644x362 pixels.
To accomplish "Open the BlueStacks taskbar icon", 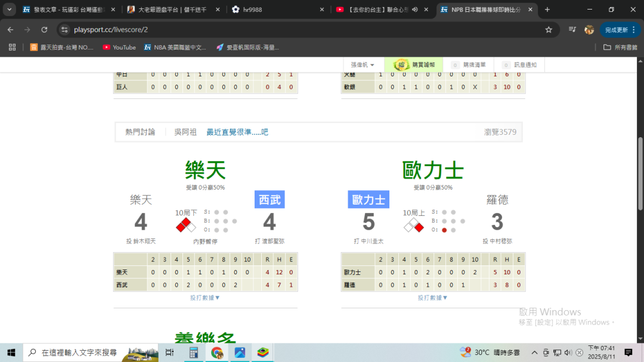I will (x=263, y=352).
